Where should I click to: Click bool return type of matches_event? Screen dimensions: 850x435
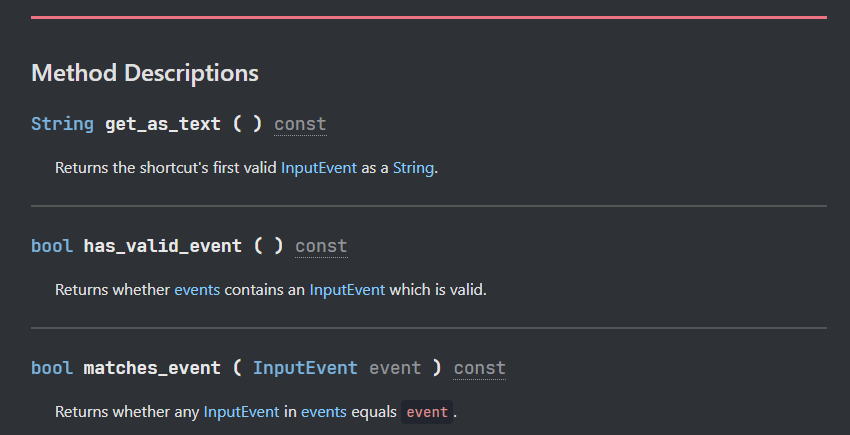tap(52, 368)
